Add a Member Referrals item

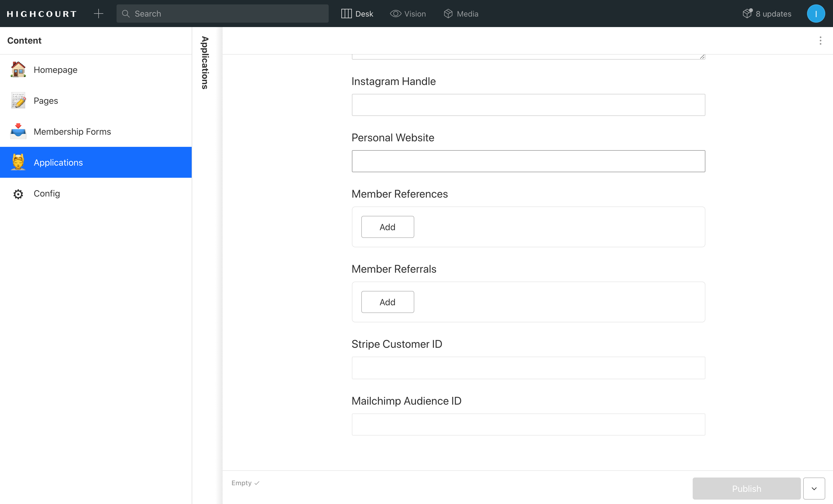tap(387, 302)
